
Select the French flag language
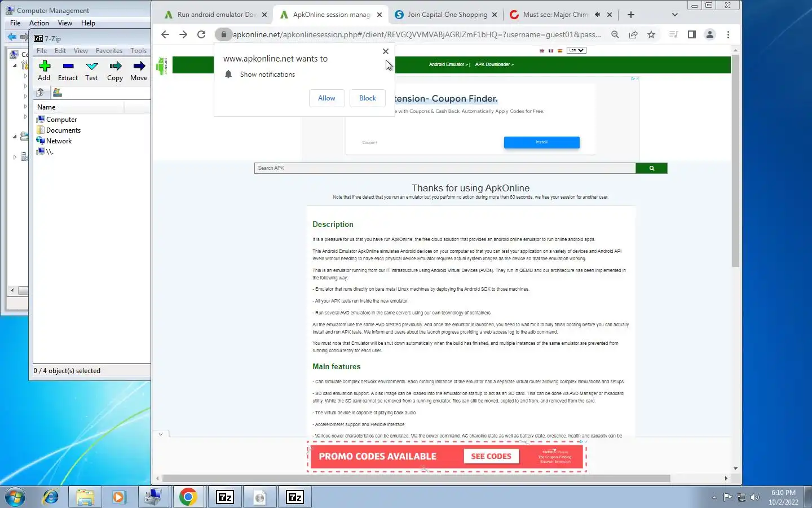point(551,50)
